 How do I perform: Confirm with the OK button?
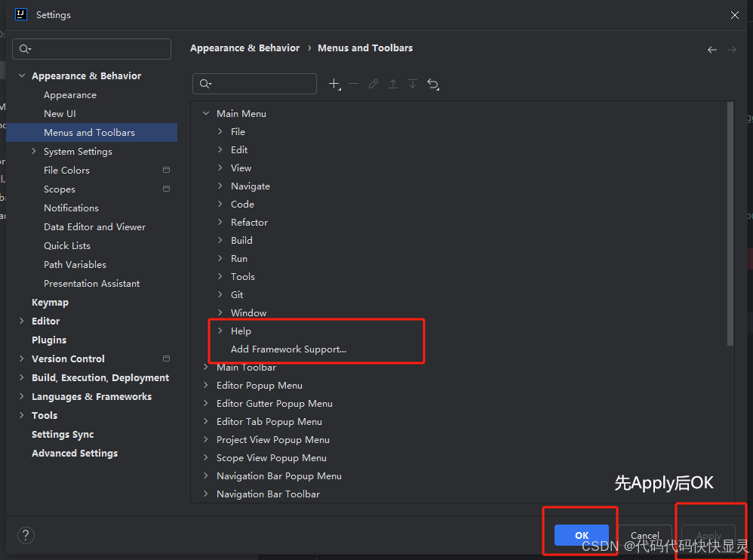click(582, 535)
